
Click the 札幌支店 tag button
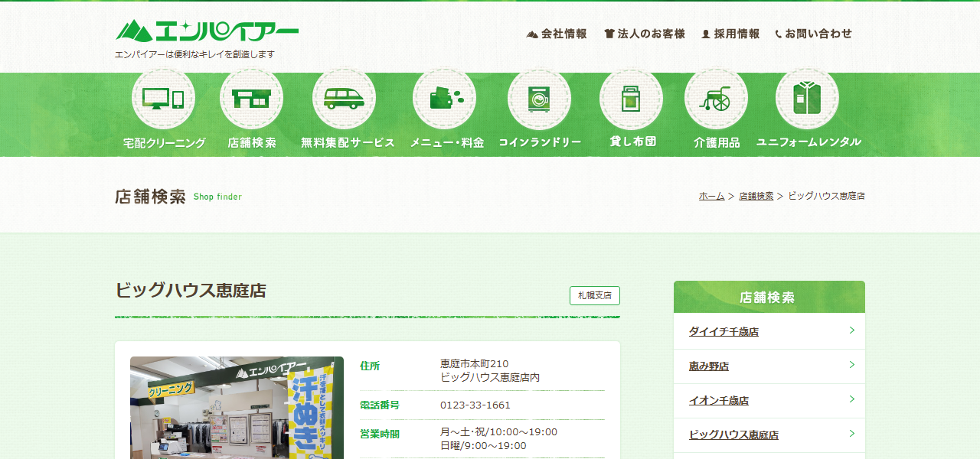tap(595, 295)
